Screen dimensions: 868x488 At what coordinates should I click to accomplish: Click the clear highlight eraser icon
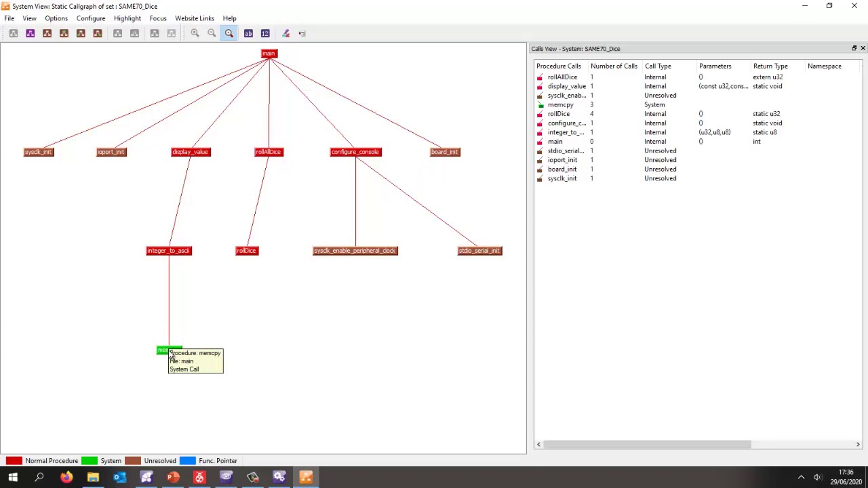click(x=285, y=33)
